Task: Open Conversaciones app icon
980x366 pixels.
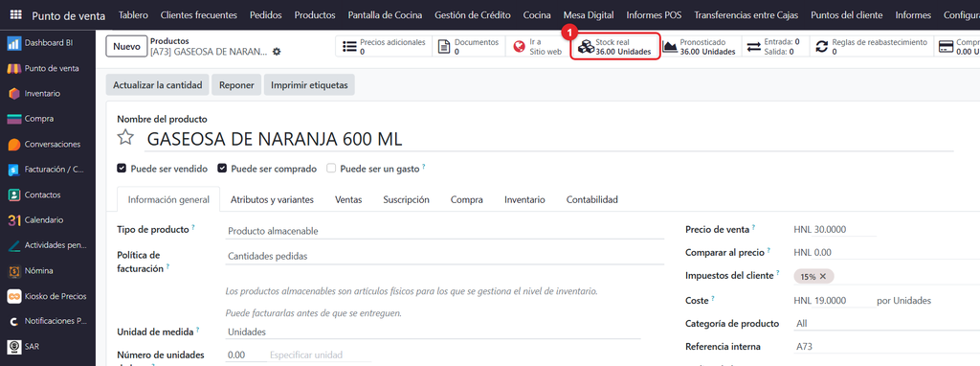Action: point(14,145)
